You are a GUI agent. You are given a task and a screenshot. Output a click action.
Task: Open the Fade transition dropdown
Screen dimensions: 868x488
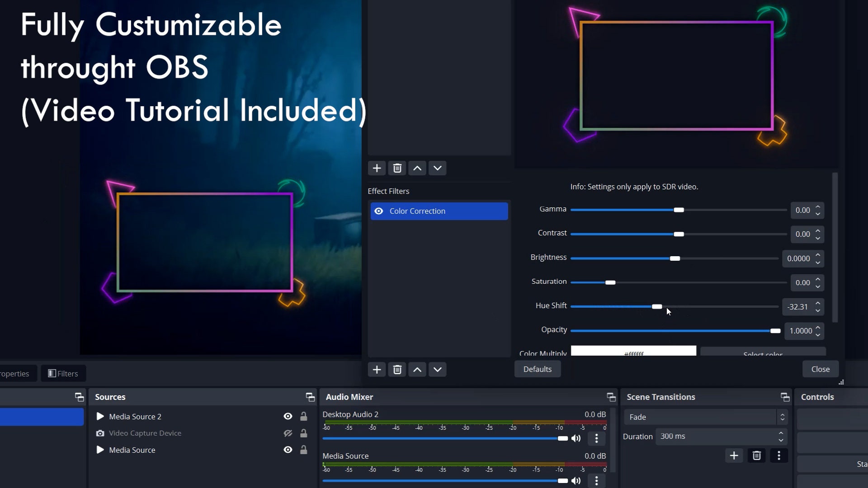click(x=706, y=417)
